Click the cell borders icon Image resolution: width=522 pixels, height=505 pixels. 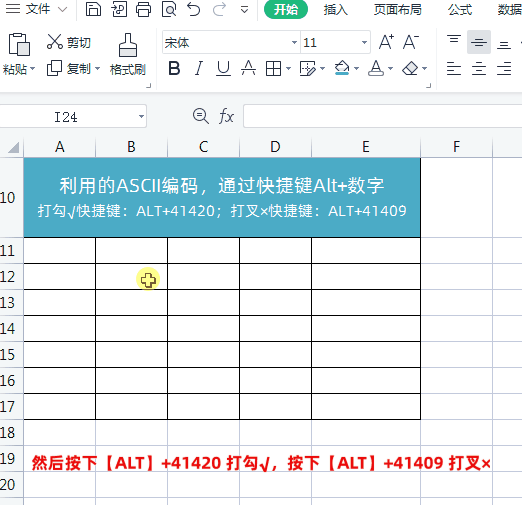pos(273,69)
